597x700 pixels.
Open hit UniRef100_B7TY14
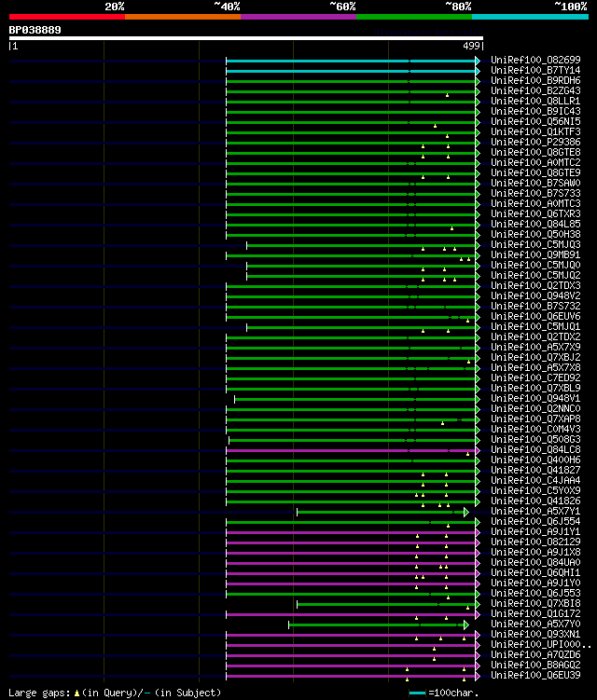535,70
